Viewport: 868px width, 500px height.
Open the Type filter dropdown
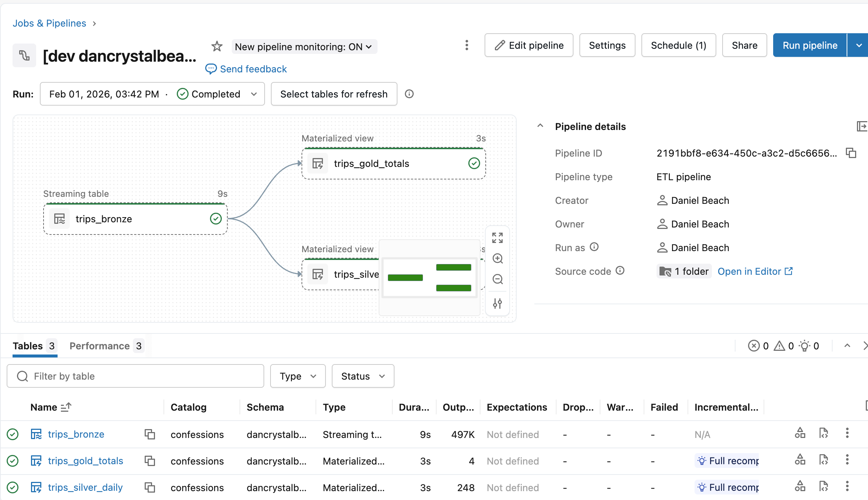pos(297,376)
